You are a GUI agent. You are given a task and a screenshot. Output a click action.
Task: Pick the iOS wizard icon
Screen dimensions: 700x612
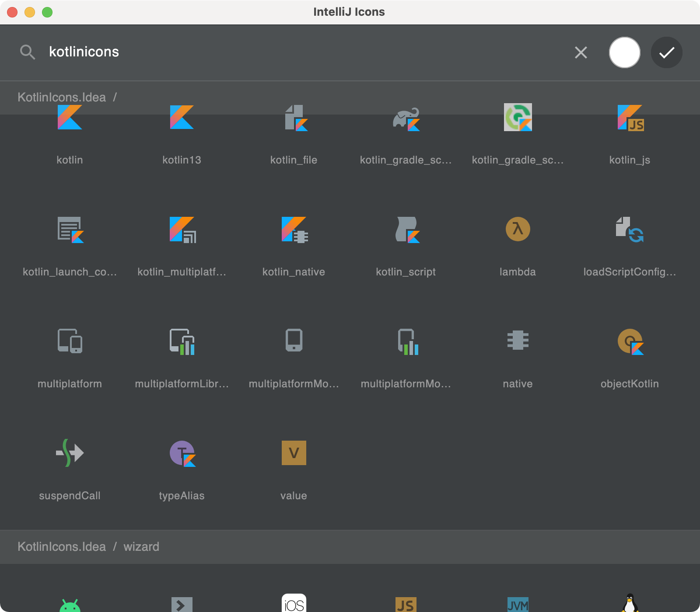[294, 603]
